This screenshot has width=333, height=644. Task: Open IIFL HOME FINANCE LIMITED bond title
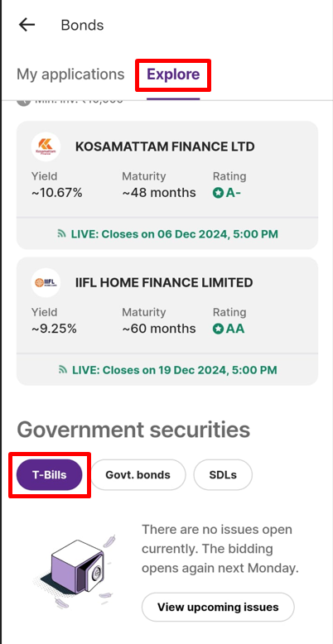point(164,282)
